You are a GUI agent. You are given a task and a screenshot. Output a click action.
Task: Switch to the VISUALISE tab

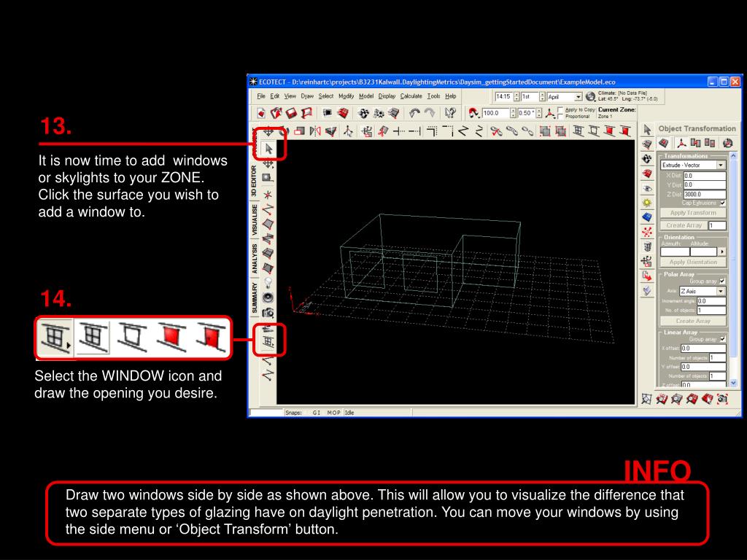[255, 220]
